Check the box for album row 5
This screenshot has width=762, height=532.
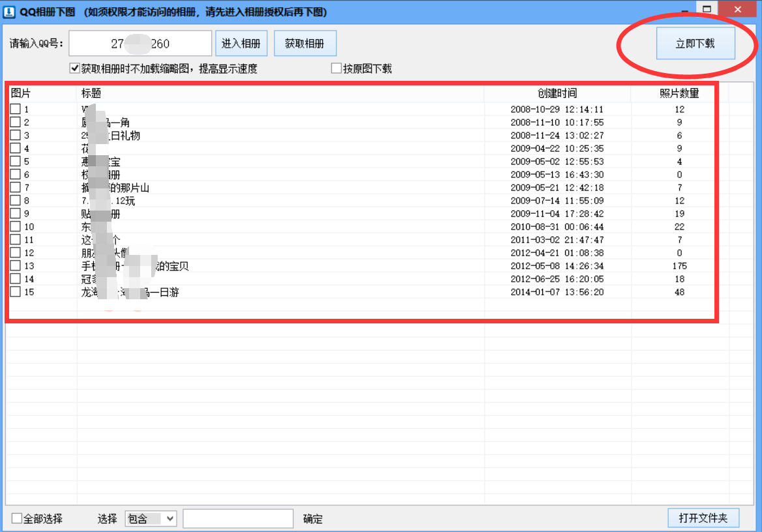16,161
